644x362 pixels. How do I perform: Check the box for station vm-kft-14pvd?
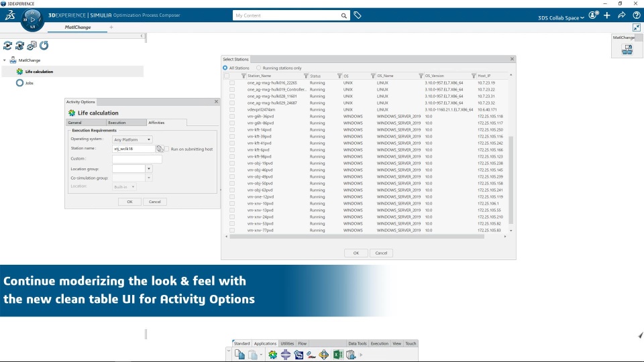[x=232, y=129]
